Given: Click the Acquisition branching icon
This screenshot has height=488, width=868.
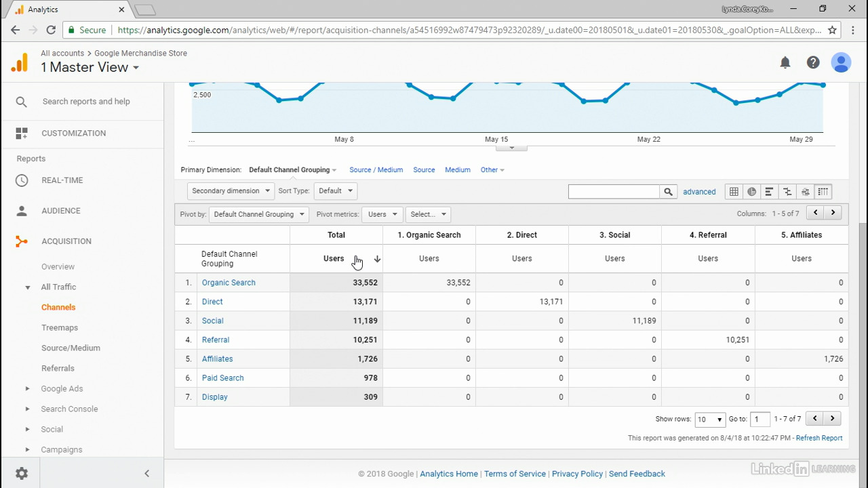Looking at the screenshot, I should 22,241.
